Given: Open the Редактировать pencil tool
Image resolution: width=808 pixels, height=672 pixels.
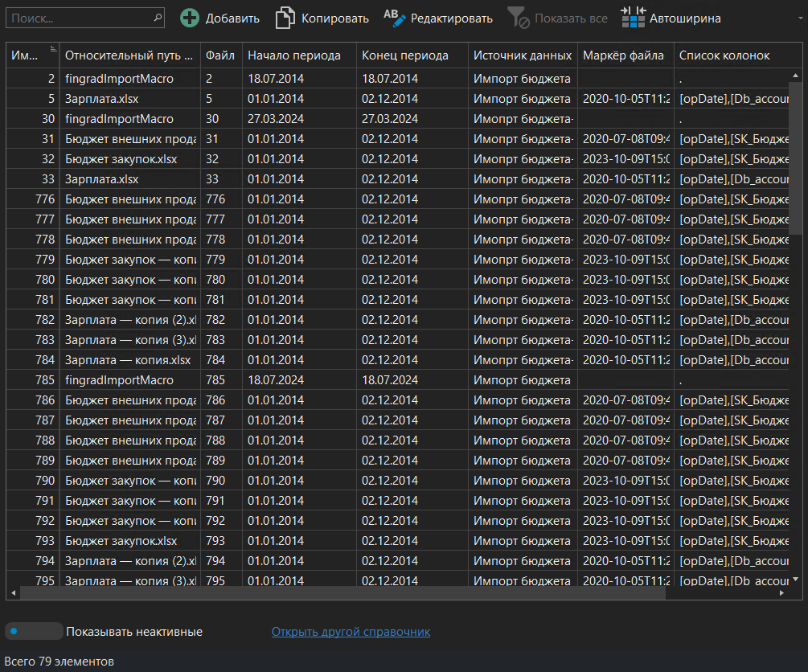Looking at the screenshot, I should 395,18.
